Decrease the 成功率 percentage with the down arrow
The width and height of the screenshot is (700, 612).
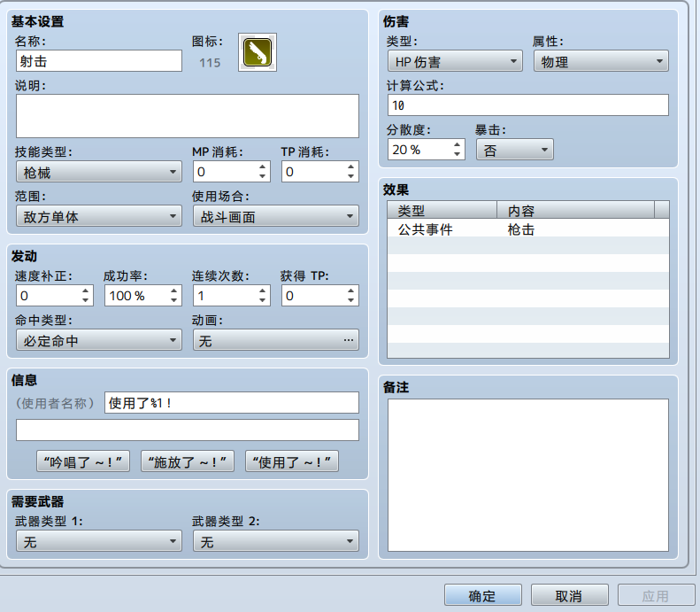[x=173, y=300]
